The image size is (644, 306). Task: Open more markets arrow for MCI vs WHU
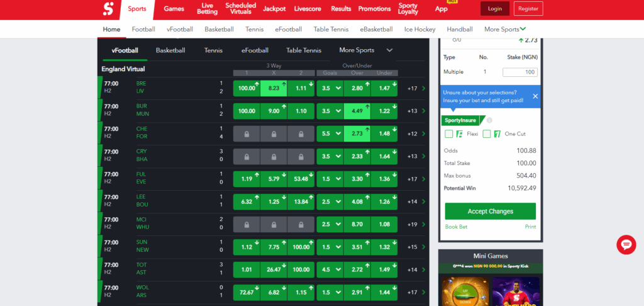point(423,225)
